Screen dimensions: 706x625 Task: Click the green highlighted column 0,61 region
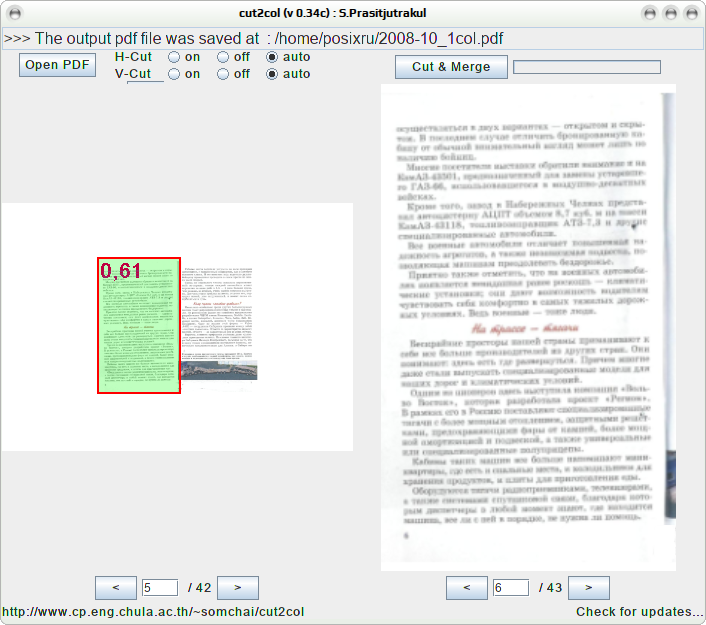(139, 326)
